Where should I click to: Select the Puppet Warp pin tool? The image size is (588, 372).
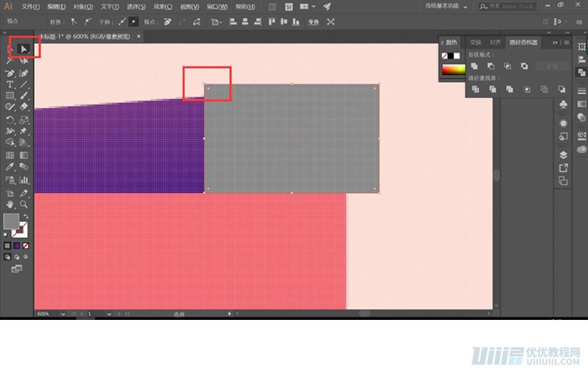pos(24,131)
